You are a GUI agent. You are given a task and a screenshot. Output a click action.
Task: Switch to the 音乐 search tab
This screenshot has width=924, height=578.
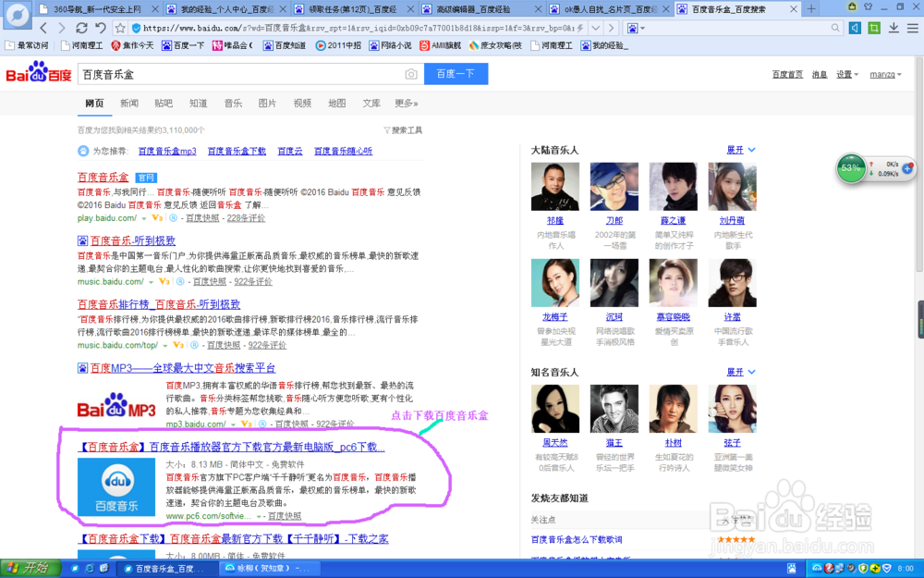tap(233, 104)
